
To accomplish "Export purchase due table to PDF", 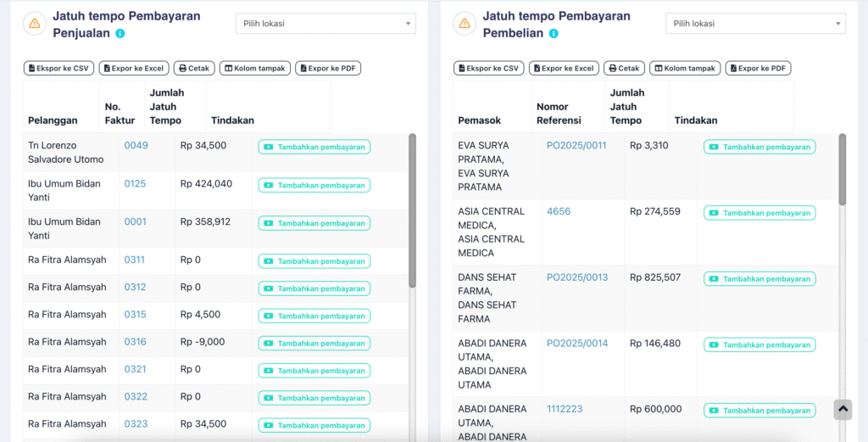I will tap(758, 68).
